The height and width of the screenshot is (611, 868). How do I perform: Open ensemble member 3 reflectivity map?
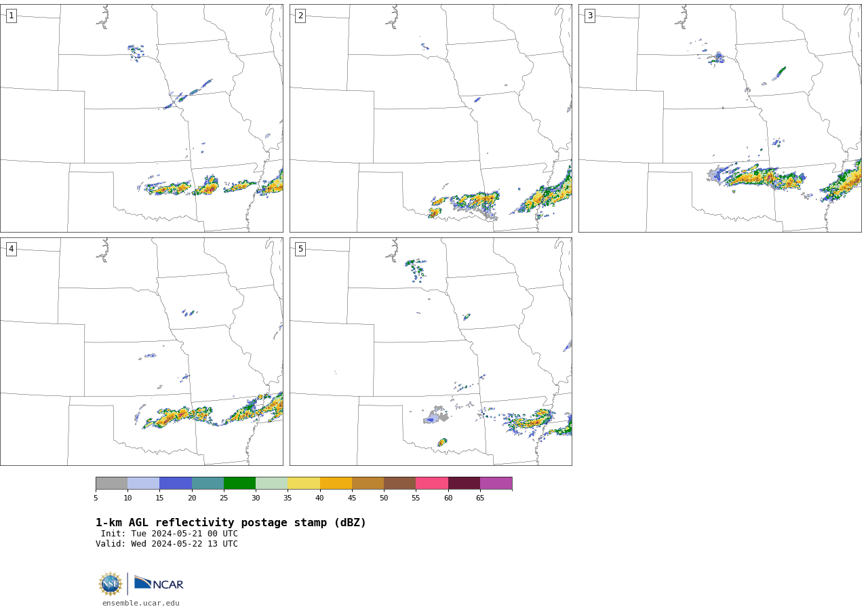(720, 118)
